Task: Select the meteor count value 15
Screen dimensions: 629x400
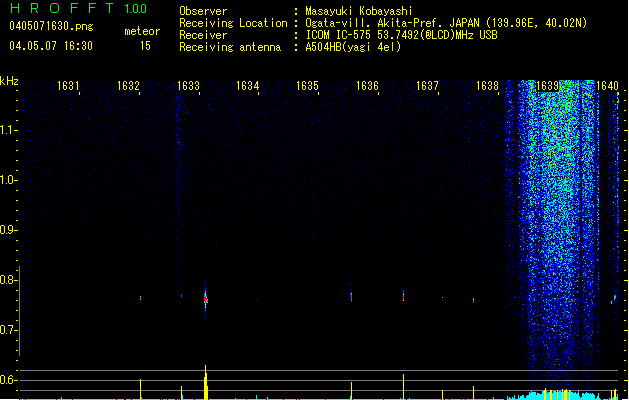Action: pyautogui.click(x=145, y=46)
